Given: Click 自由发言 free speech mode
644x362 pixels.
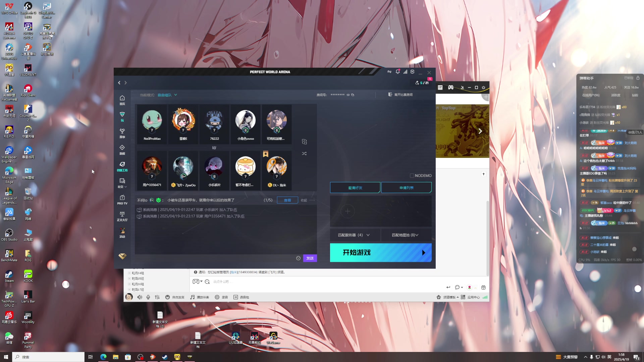Looking at the screenshot, I should pyautogui.click(x=175, y=297).
